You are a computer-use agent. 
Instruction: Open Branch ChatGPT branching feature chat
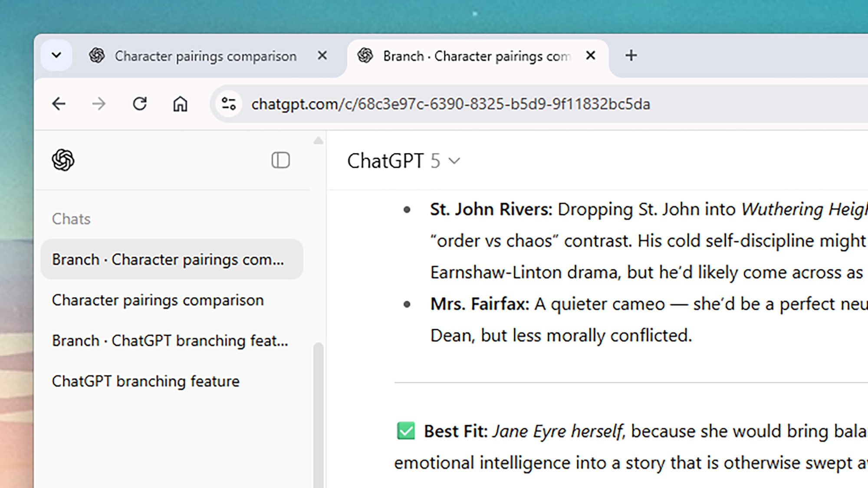click(x=170, y=341)
